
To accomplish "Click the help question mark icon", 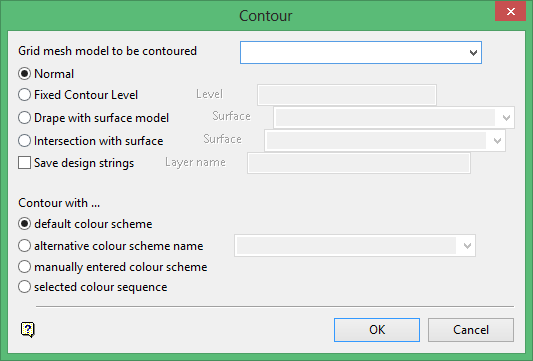I will point(28,329).
